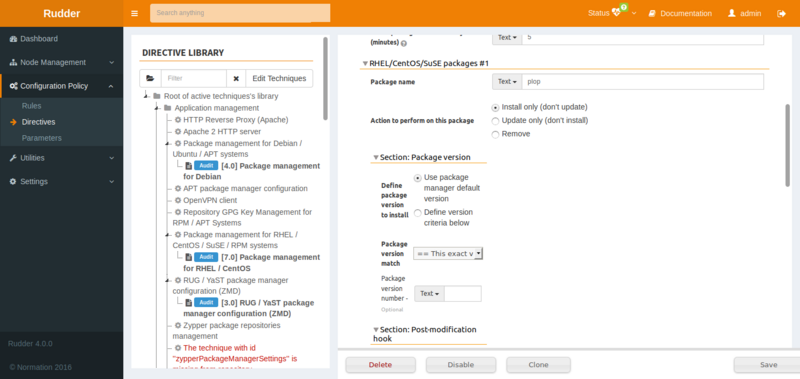
Task: Focus the Package version number input
Action: (463, 294)
